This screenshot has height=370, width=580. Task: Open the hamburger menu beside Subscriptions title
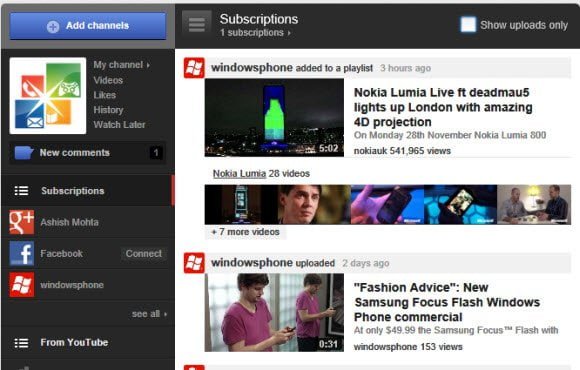pyautogui.click(x=196, y=24)
